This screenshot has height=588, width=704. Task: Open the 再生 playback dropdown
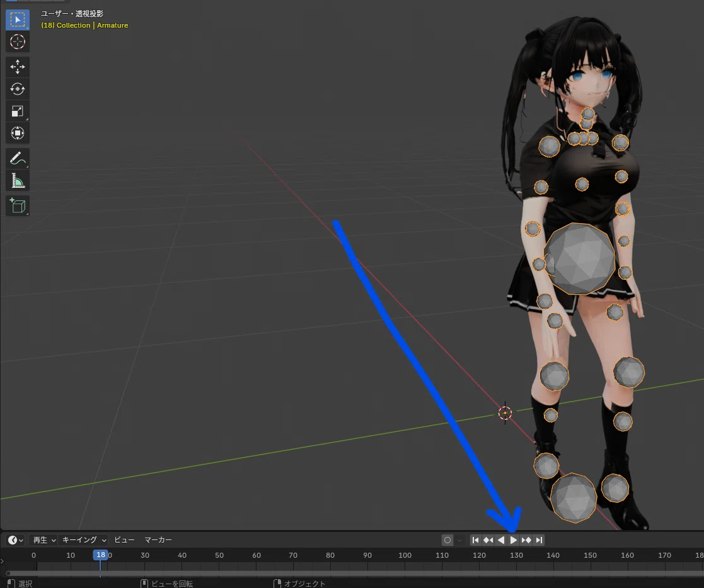click(x=43, y=540)
